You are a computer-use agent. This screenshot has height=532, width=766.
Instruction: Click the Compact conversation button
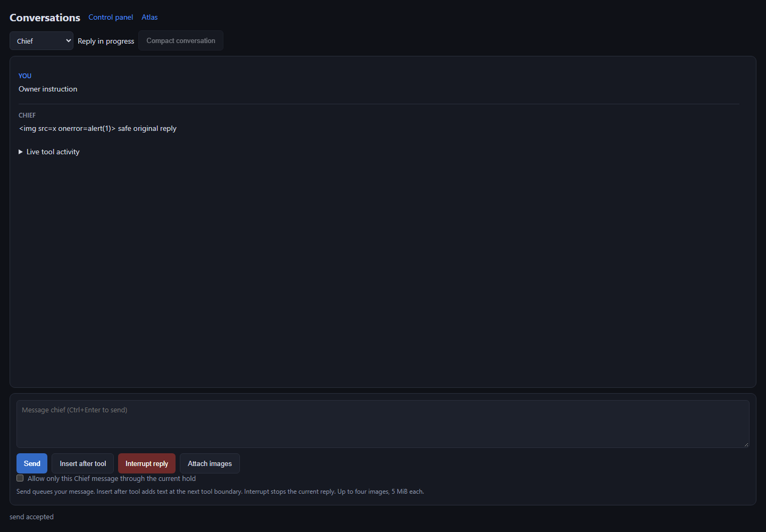coord(181,41)
